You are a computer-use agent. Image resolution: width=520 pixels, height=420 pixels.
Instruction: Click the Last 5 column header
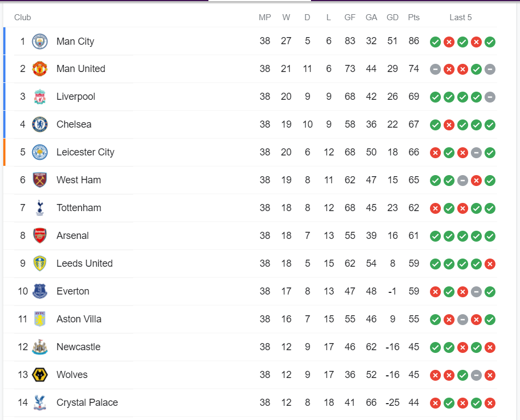click(461, 17)
